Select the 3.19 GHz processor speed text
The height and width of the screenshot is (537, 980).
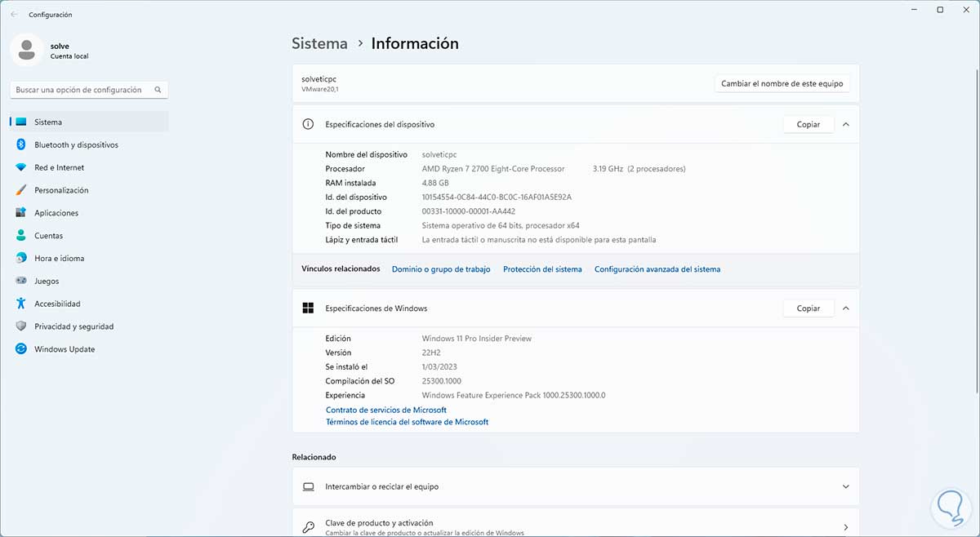(608, 169)
